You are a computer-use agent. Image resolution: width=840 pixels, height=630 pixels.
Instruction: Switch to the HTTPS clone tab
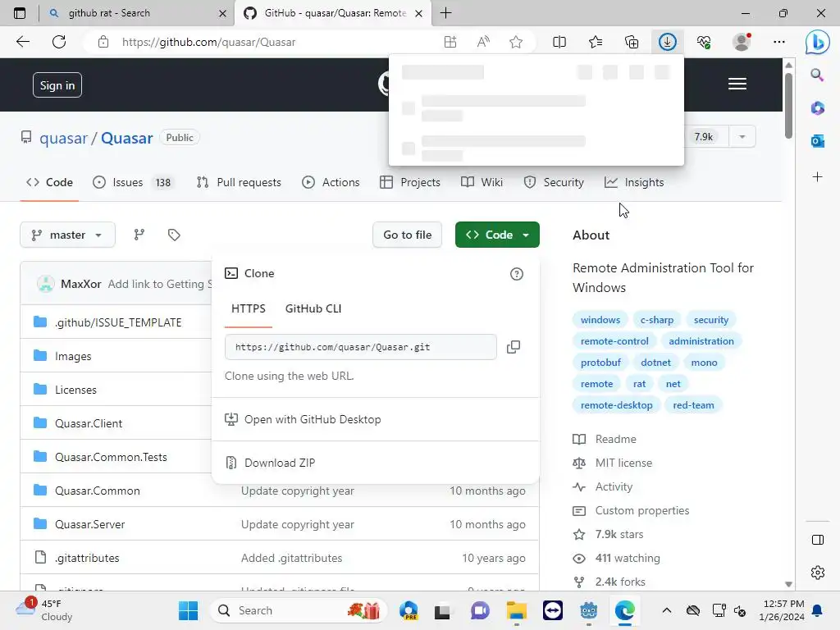(248, 308)
